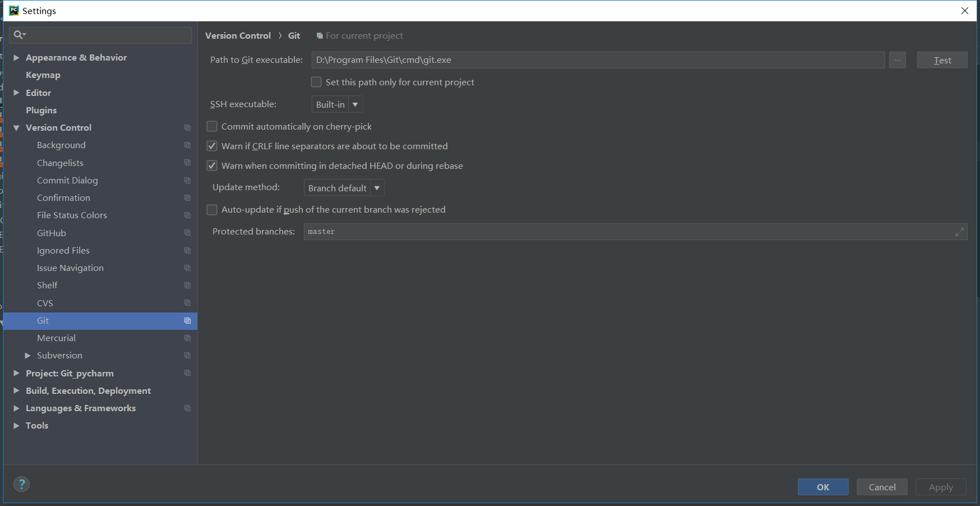Click the help question mark icon
This screenshot has width=980, height=506.
pos(21,484)
